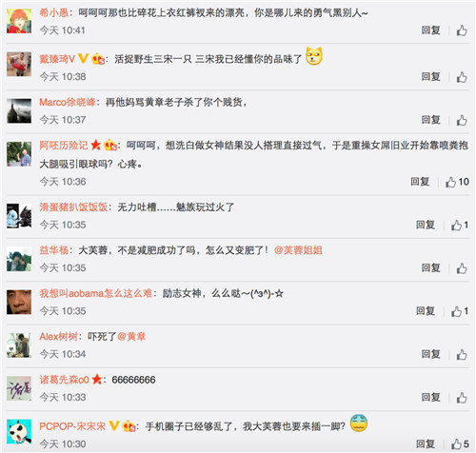Like 戴臻琦V's comment with thumbs-up

(462, 77)
